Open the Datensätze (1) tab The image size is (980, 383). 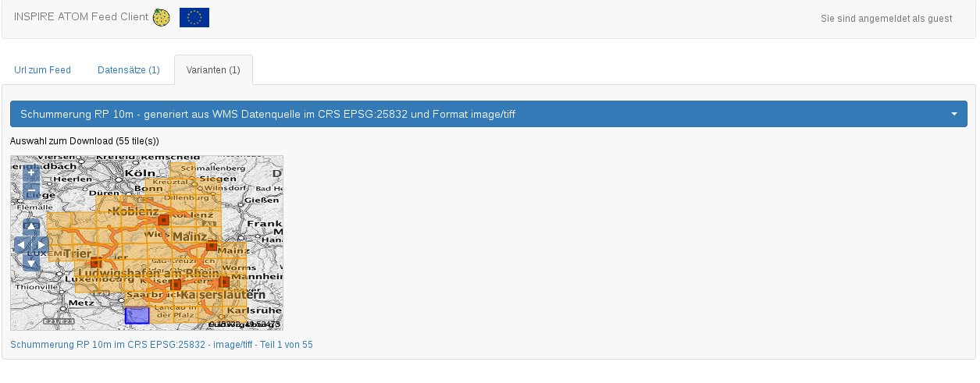click(x=129, y=70)
